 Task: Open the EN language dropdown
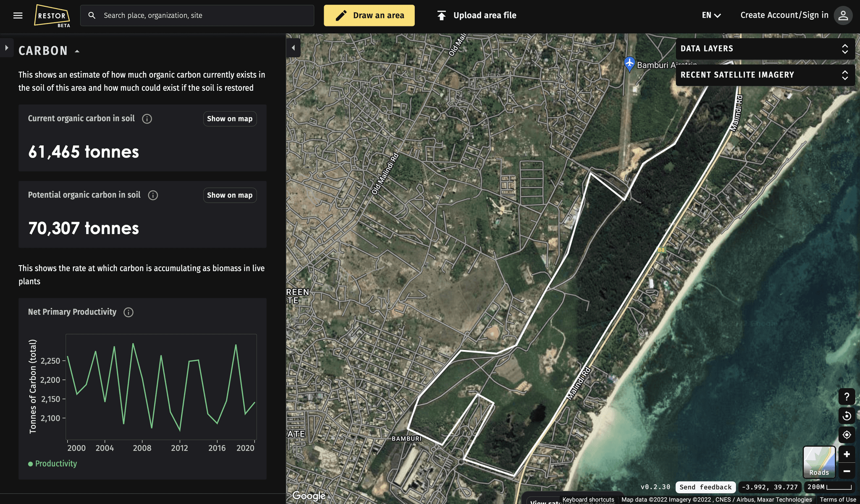point(711,16)
